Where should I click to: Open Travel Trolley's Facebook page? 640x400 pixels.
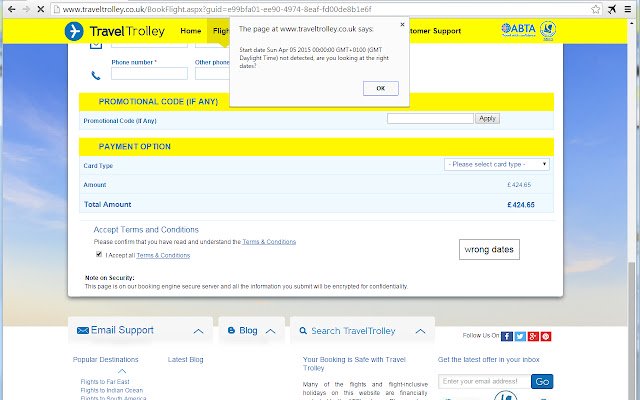pos(507,336)
